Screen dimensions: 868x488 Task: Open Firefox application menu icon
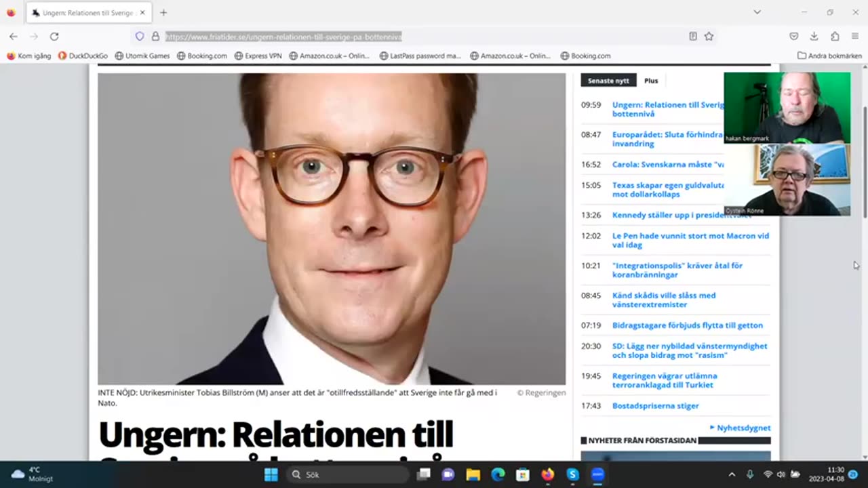pos(855,37)
